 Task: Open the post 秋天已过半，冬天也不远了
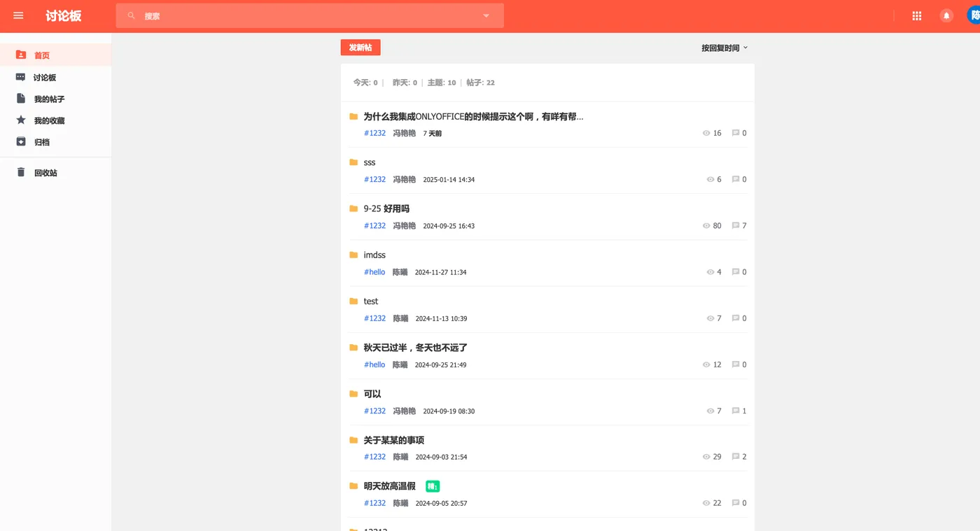click(415, 348)
